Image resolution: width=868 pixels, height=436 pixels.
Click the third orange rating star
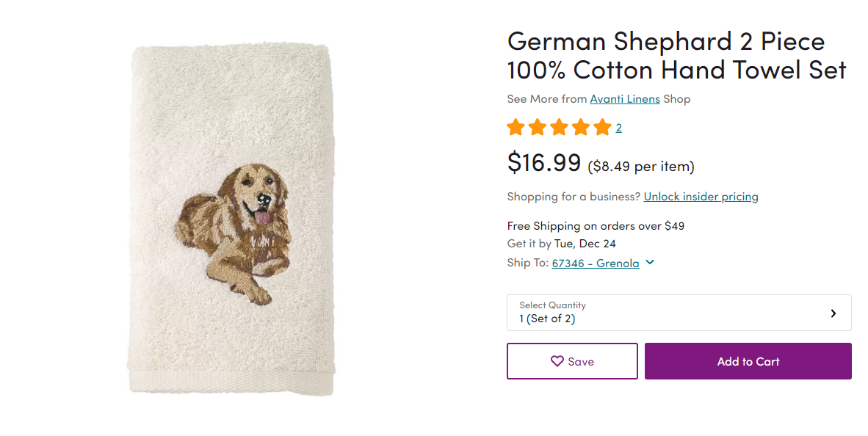pos(559,128)
